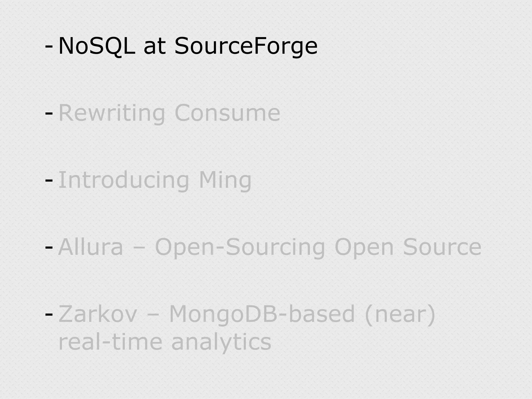Click the word 'Ming' in the third bullet
Screen dimensions: 532x399
tap(225, 180)
